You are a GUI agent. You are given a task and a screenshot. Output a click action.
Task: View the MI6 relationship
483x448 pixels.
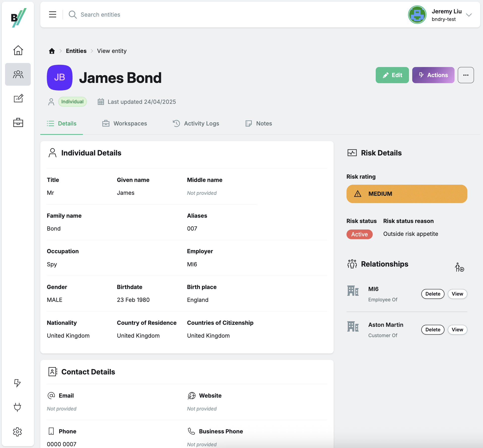click(x=457, y=294)
